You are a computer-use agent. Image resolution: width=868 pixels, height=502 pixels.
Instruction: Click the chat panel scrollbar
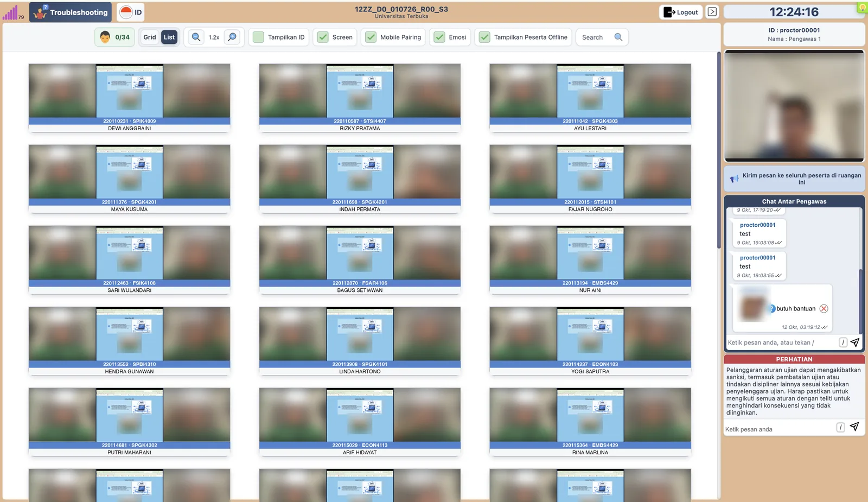tap(861, 301)
